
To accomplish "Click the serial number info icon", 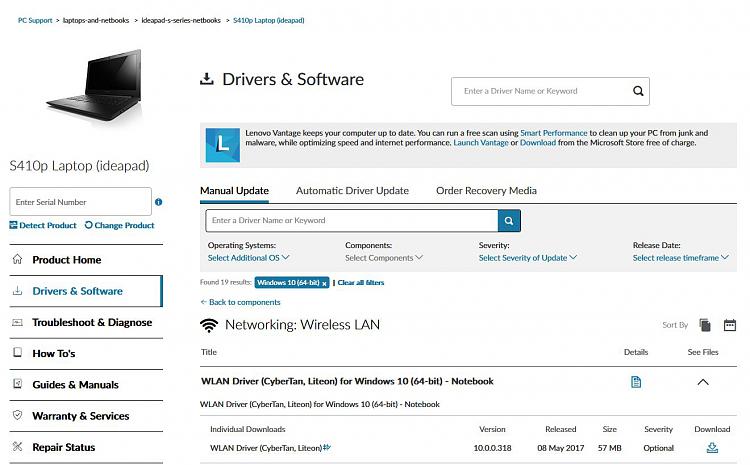I will (158, 202).
